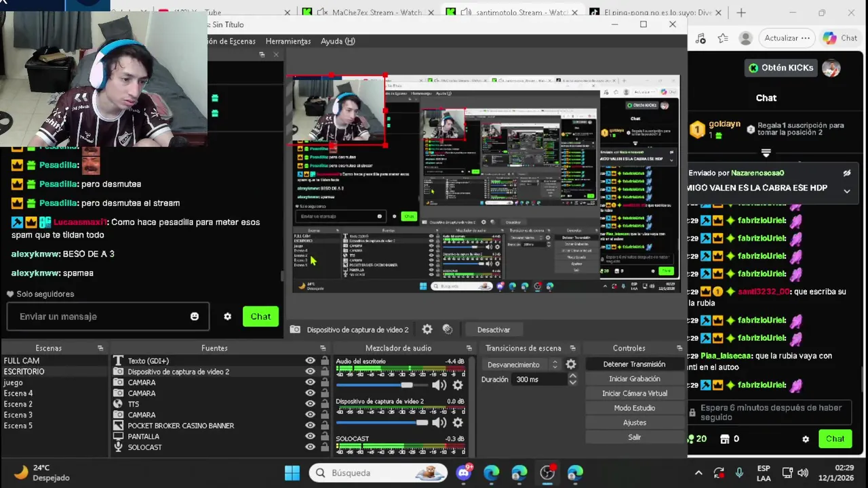Open Ayuda (H) menu
Screen dimensions: 868x488
coord(338,41)
